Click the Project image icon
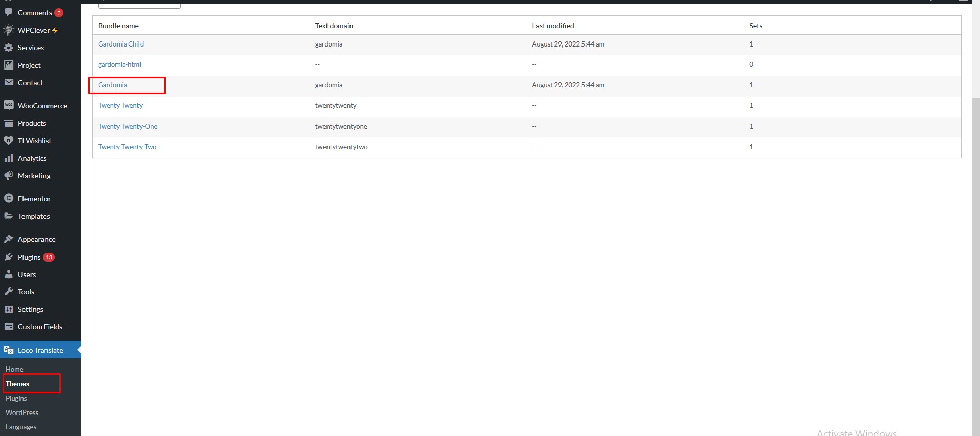The height and width of the screenshot is (436, 980). pyautogui.click(x=9, y=65)
